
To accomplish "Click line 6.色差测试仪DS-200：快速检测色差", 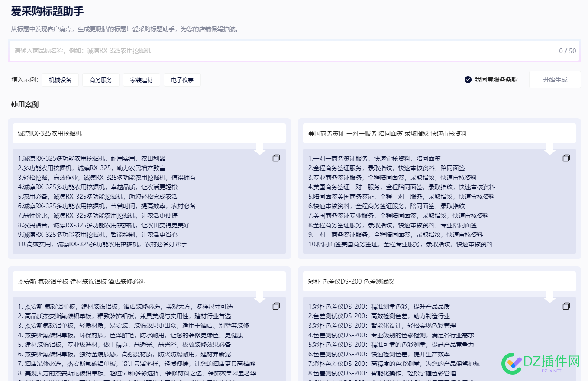I will (x=379, y=354).
